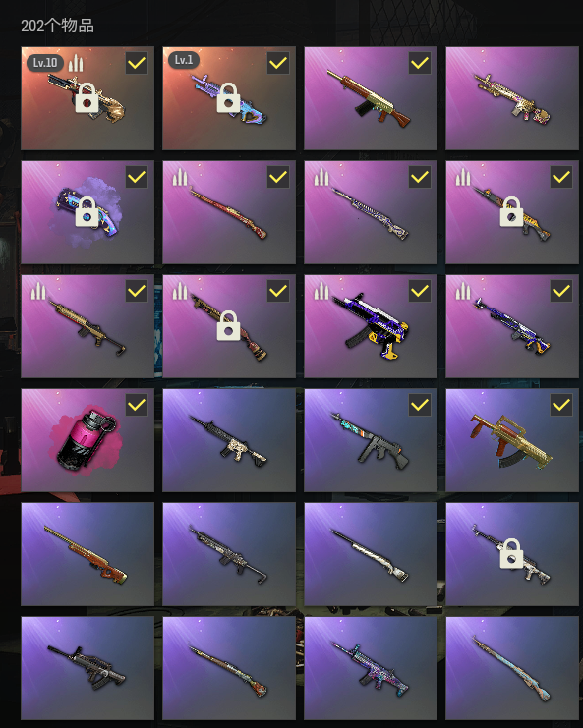Click the lock icon on the smoke-covered pistol skin

[87, 211]
